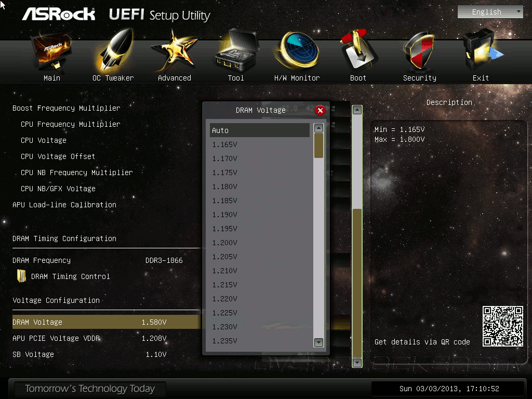Click Get details via QR code text

click(422, 342)
